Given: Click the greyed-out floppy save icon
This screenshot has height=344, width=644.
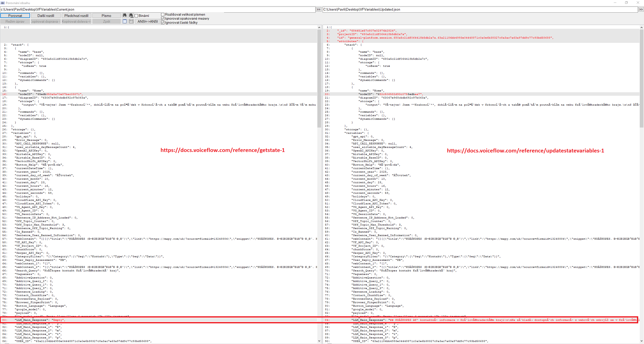Looking at the screenshot, I should (131, 21).
